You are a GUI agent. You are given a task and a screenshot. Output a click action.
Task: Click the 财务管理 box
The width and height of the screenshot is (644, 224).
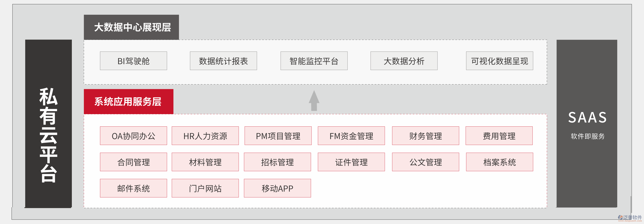pyautogui.click(x=425, y=136)
